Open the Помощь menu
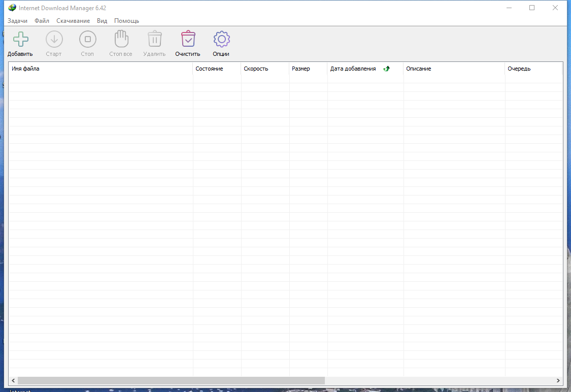The height and width of the screenshot is (392, 571). coord(126,21)
